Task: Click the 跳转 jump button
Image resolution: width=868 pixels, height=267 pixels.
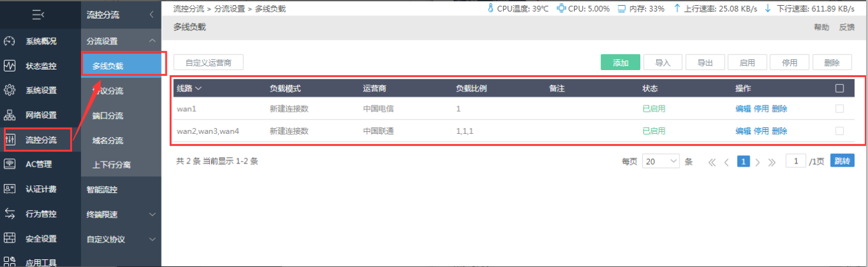Action: tap(842, 161)
